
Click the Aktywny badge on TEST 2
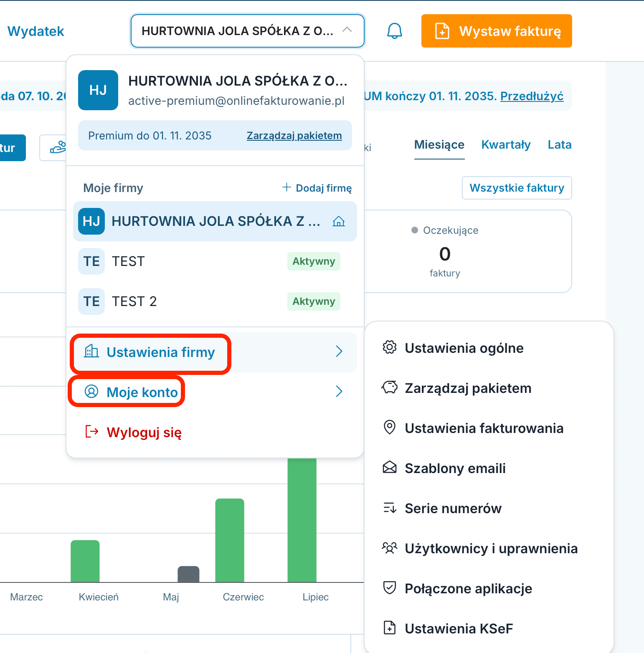[x=314, y=301]
